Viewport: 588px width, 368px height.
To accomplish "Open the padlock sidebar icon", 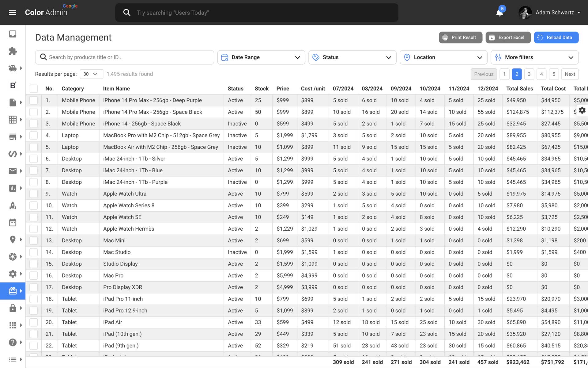I will [x=13, y=308].
